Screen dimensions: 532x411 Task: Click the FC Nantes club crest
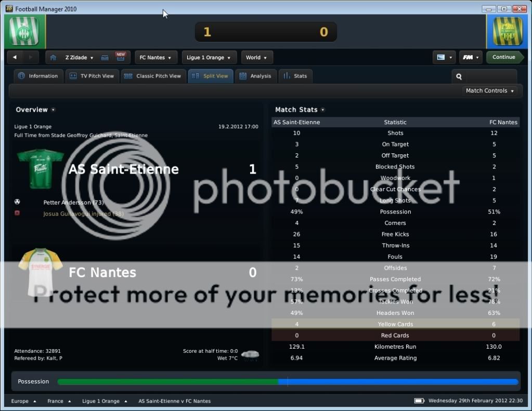pyautogui.click(x=508, y=31)
